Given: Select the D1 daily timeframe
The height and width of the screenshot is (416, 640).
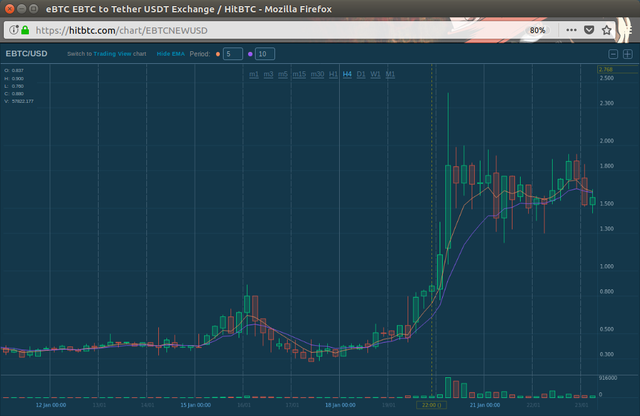Looking at the screenshot, I should click(x=361, y=74).
